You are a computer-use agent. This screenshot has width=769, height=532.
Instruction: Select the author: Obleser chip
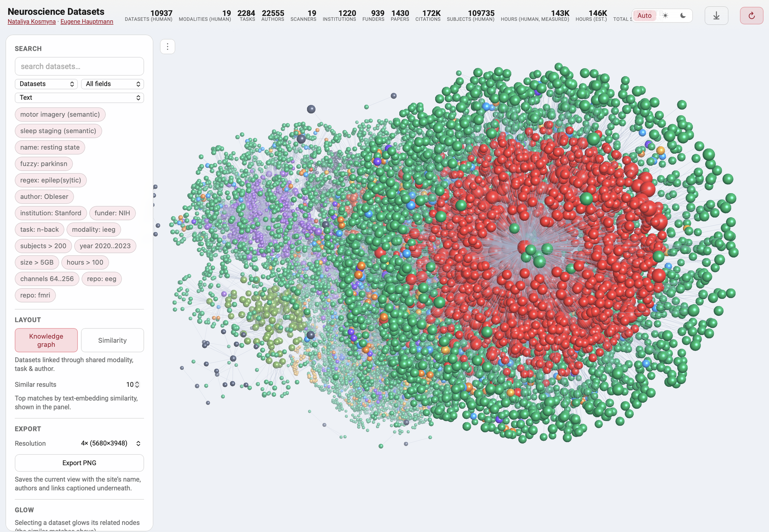44,197
